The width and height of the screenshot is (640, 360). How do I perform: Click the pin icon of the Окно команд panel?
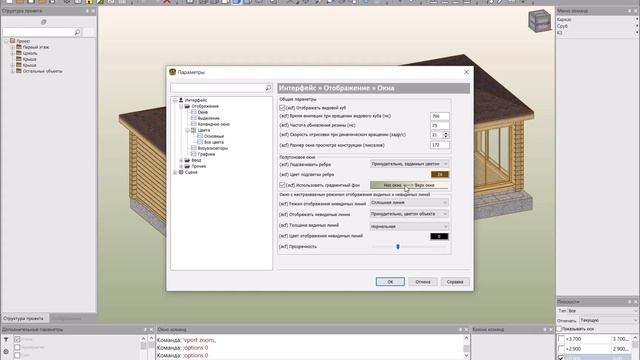460,329
